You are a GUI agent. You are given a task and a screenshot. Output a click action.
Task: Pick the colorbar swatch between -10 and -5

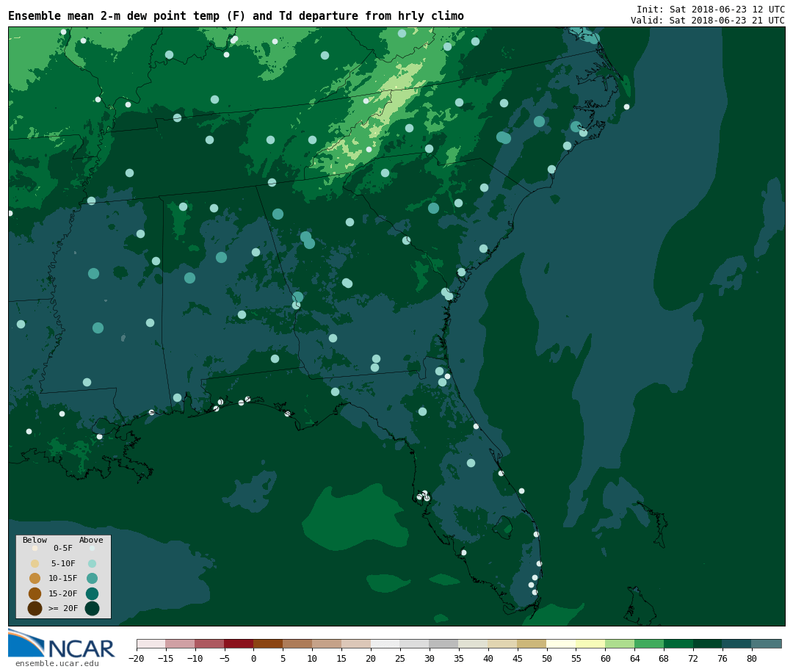tap(209, 643)
